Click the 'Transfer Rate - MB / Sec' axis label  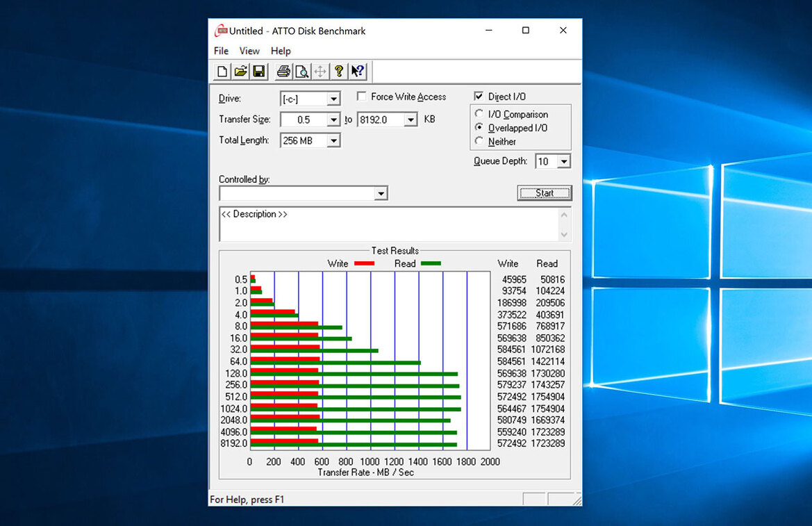pos(365,472)
